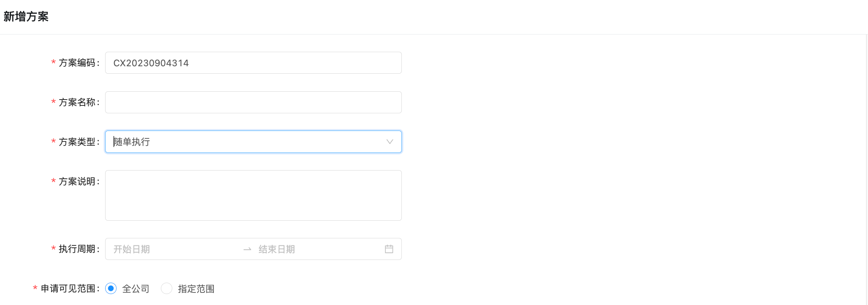The height and width of the screenshot is (305, 868).
Task: Click the 方案名称 field label
Action: tap(77, 102)
